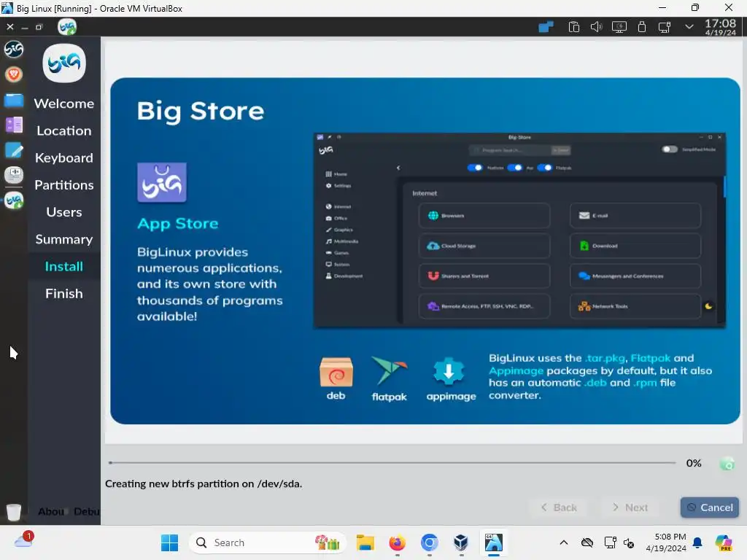This screenshot has height=560, width=747.
Task: Go to the Finish installer step
Action: [x=64, y=293]
